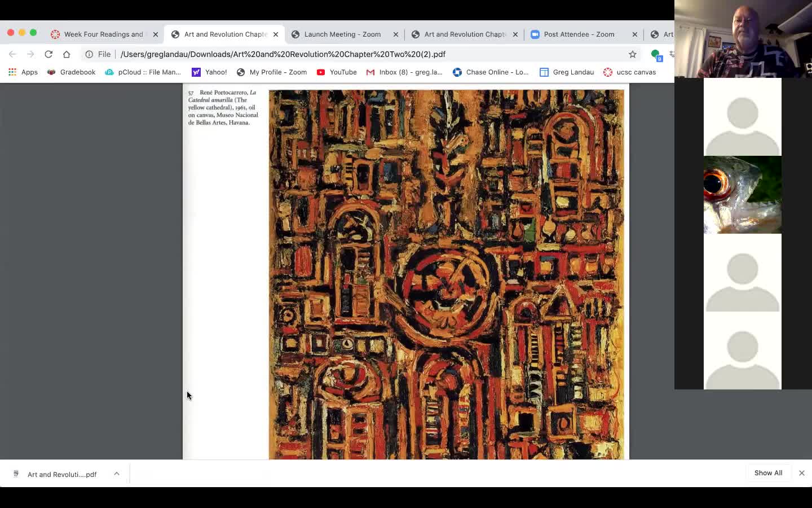The height and width of the screenshot is (508, 812).
Task: Open the Gmail Inbox bookmark
Action: click(x=404, y=72)
